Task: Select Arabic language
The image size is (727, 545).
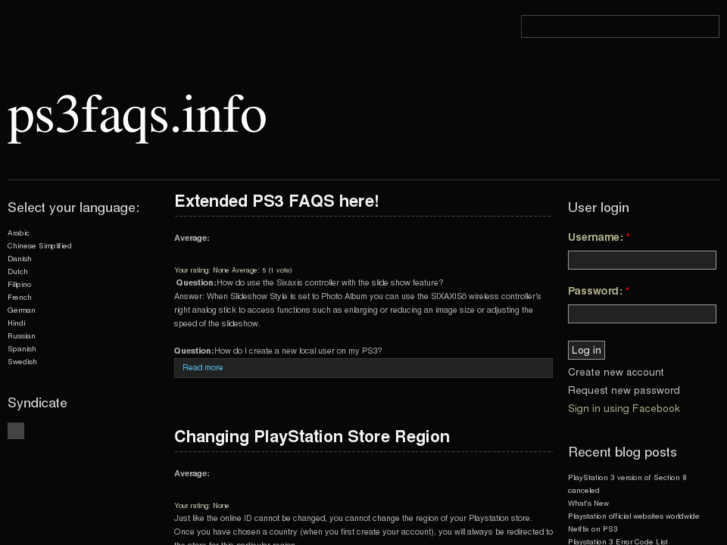Action: tap(19, 233)
